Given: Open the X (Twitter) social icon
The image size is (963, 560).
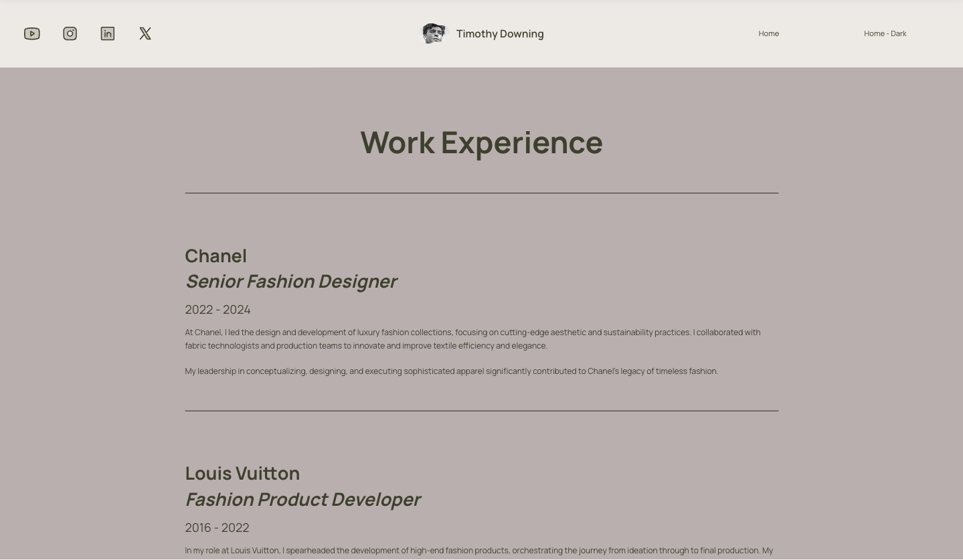Looking at the screenshot, I should click(x=145, y=33).
